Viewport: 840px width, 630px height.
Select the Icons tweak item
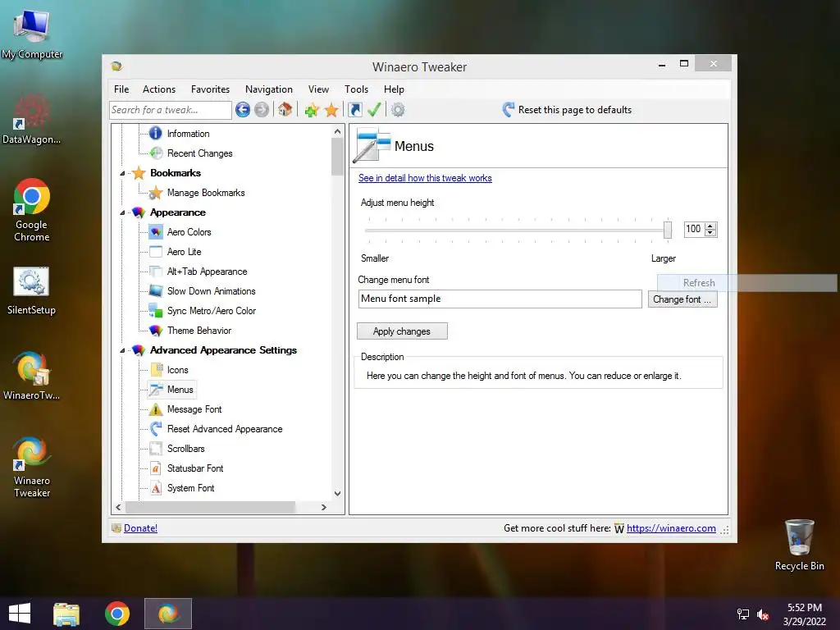[177, 370]
